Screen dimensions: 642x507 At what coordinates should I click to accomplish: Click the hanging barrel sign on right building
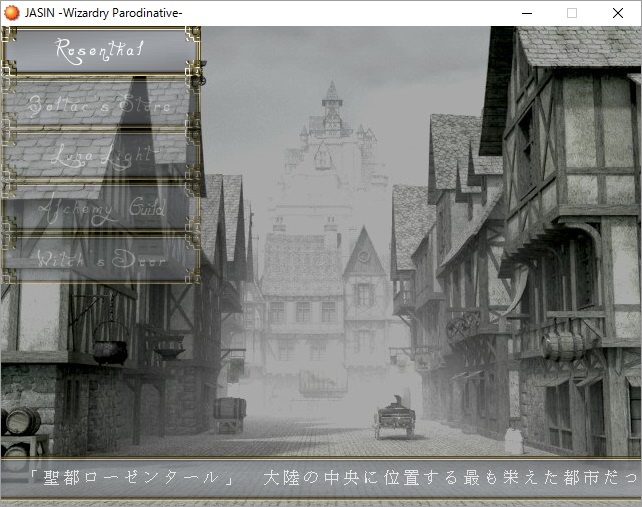566,343
